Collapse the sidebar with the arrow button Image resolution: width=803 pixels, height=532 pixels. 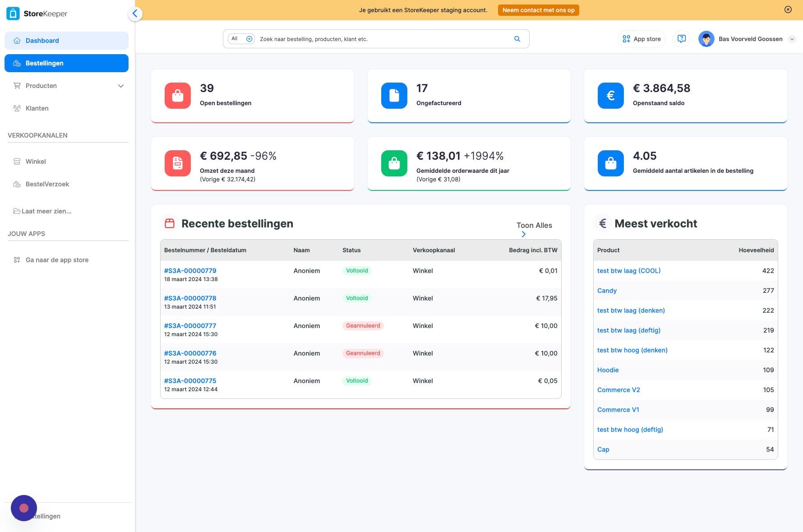[135, 14]
